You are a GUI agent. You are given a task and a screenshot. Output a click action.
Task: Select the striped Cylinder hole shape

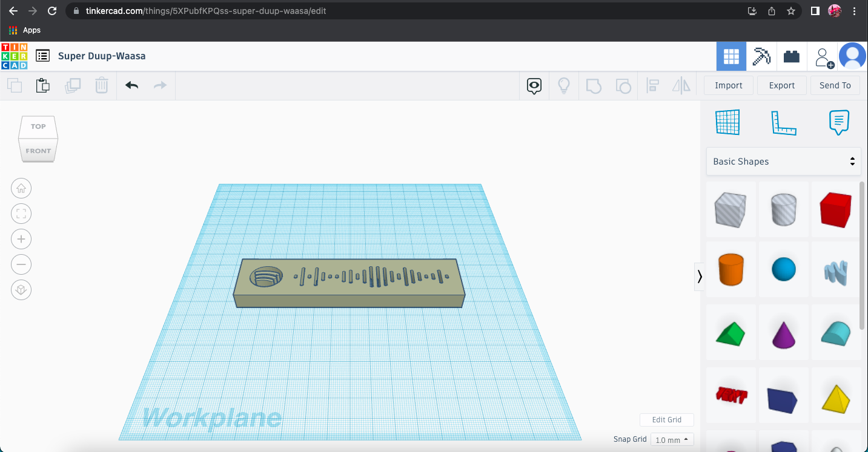pyautogui.click(x=784, y=209)
